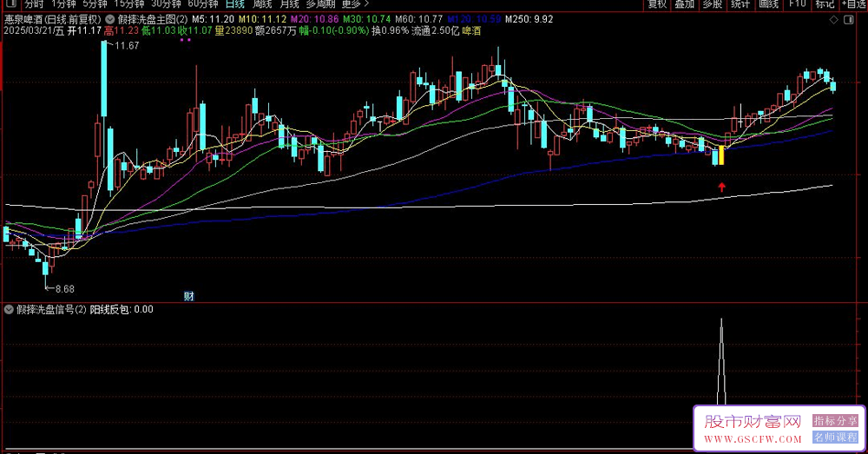Screen dimensions: 868x454
Task: Click the 叠加 overlay button
Action: (685, 3)
